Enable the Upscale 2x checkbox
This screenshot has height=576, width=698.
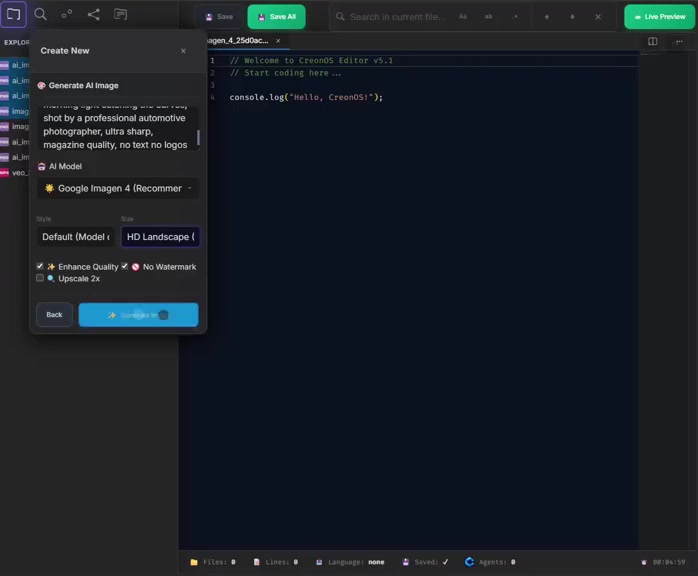tap(40, 278)
